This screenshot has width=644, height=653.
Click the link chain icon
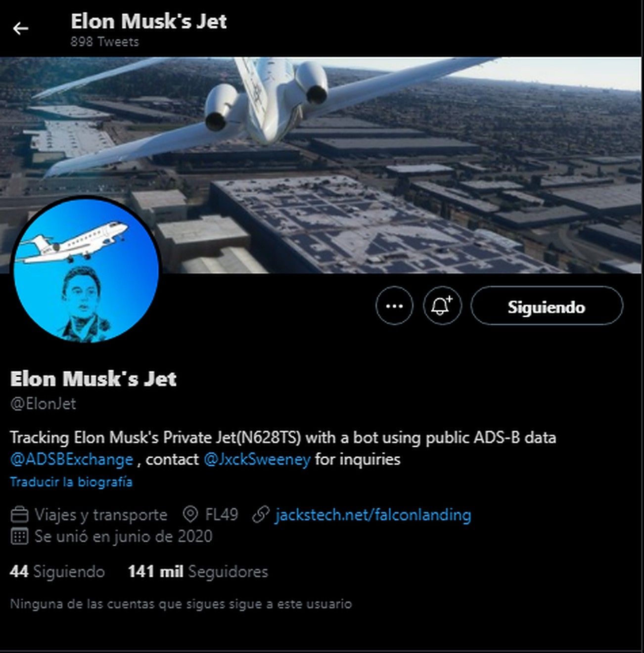pyautogui.click(x=261, y=515)
